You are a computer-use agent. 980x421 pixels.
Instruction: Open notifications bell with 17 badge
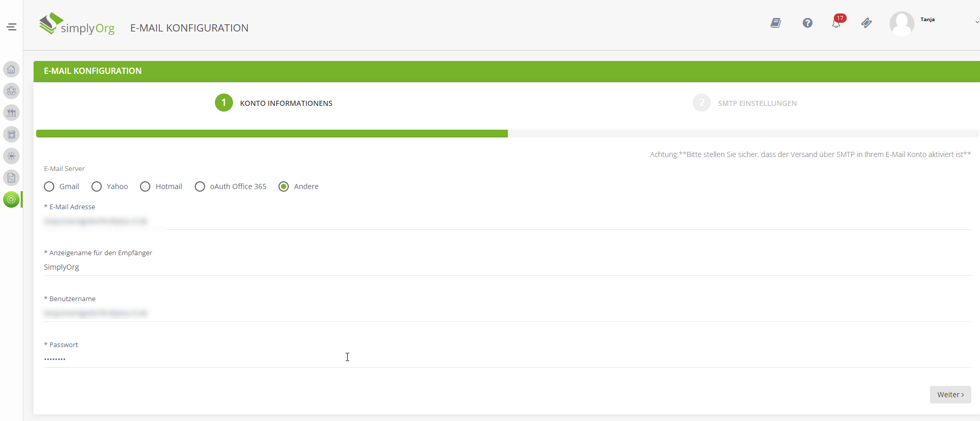836,23
